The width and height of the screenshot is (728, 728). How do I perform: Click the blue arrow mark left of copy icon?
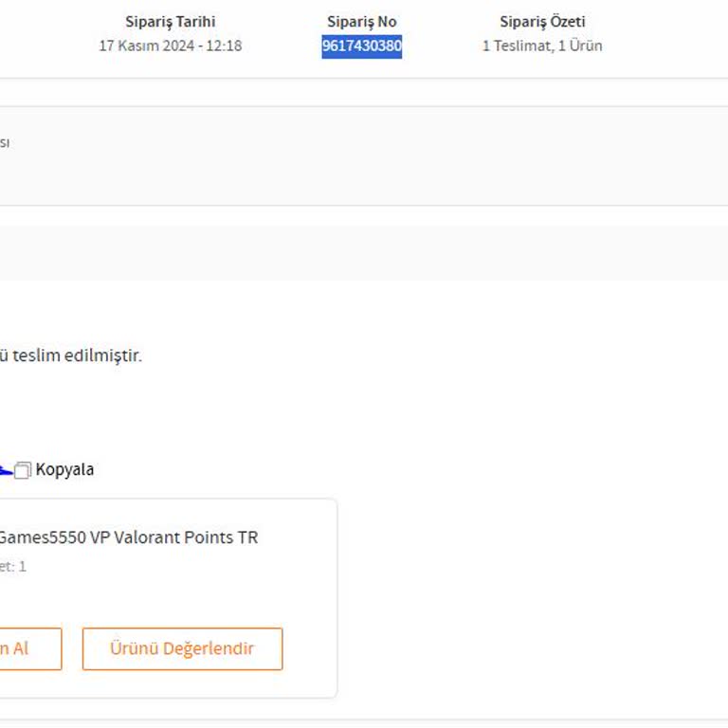[x=5, y=470]
